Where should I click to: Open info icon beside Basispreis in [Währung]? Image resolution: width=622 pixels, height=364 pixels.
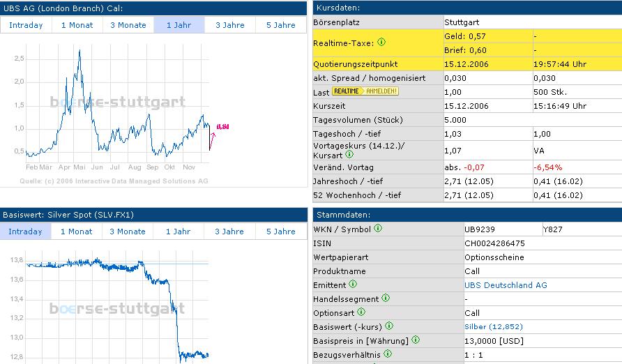416,340
